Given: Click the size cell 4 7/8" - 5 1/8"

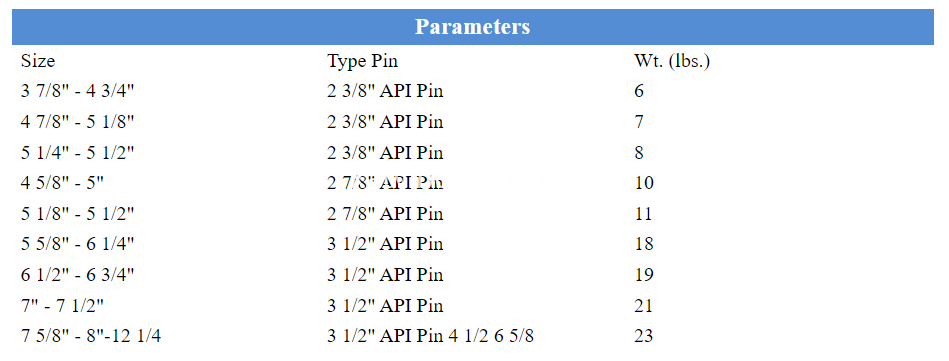Looking at the screenshot, I should 77,122.
